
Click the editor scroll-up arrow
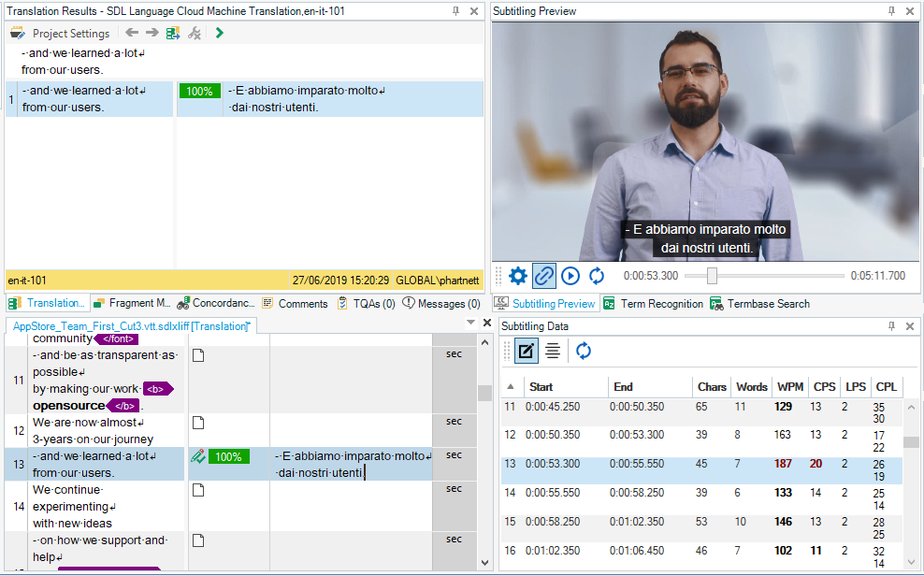485,342
